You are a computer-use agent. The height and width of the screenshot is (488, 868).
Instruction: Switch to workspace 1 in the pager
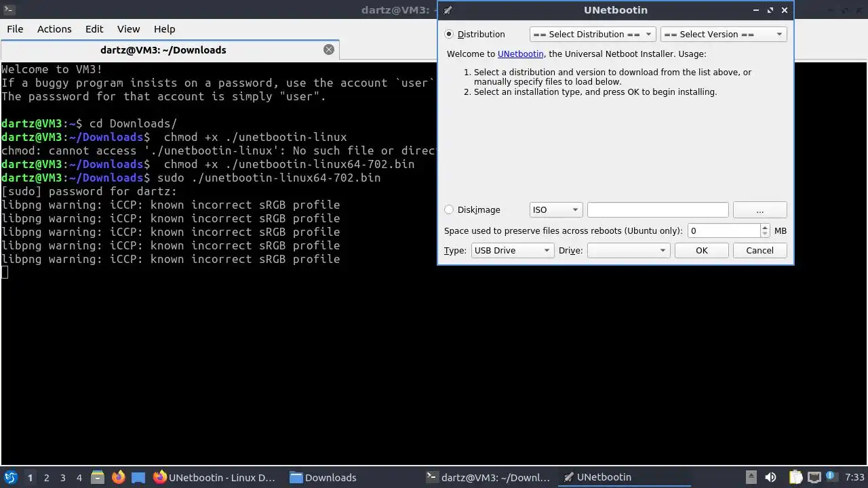[x=30, y=477]
